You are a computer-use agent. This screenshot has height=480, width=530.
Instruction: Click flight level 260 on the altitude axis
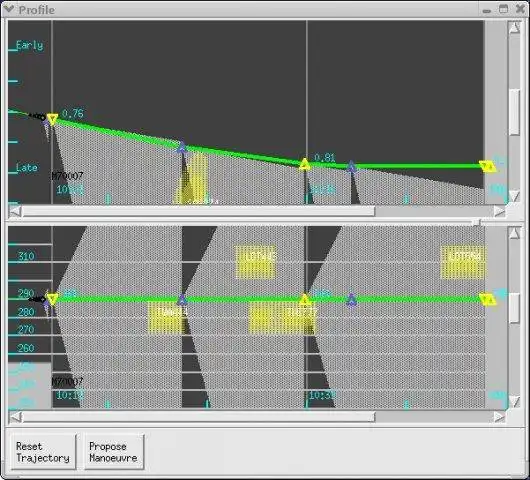(x=26, y=348)
